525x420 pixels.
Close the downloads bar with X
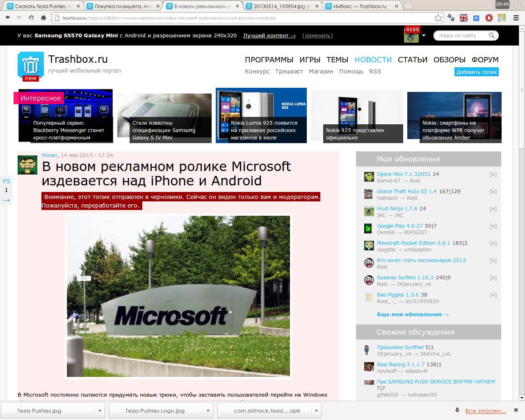pos(516,410)
